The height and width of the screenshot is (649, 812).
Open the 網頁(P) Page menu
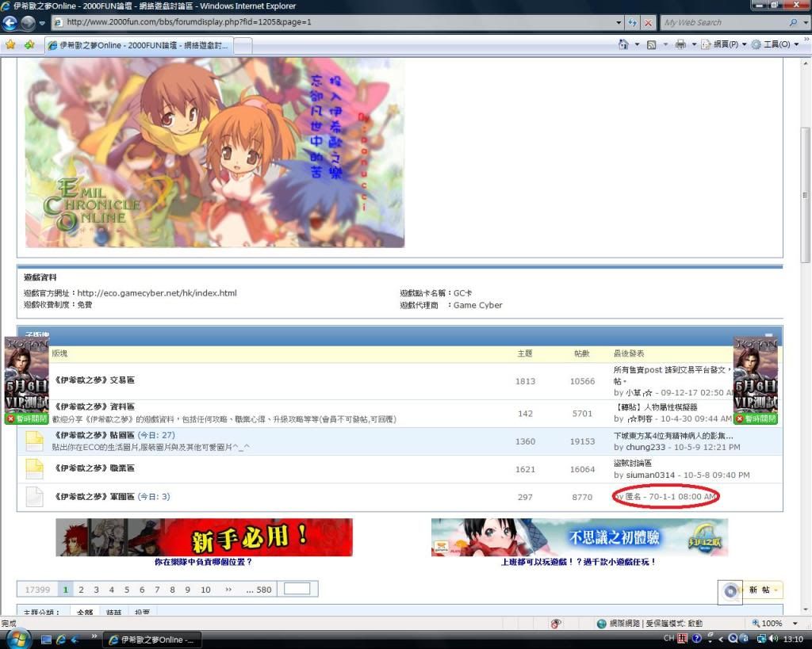click(x=723, y=44)
